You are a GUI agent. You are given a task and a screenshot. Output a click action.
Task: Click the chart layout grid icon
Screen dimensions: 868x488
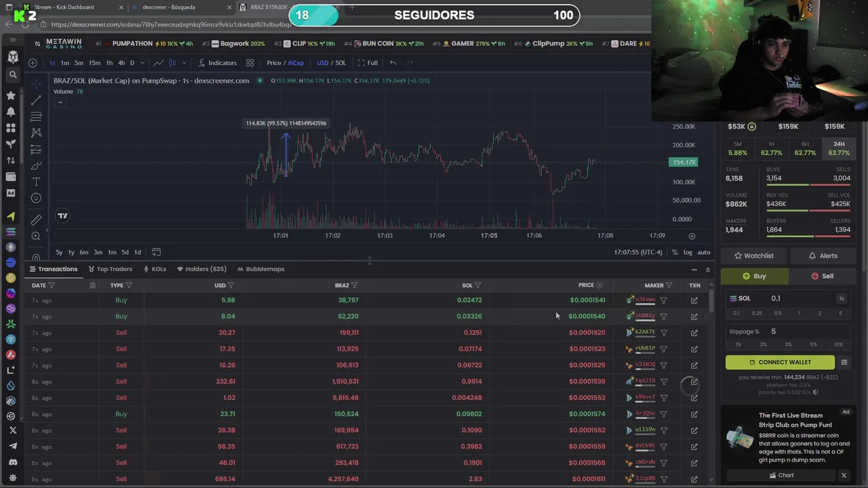[250, 63]
